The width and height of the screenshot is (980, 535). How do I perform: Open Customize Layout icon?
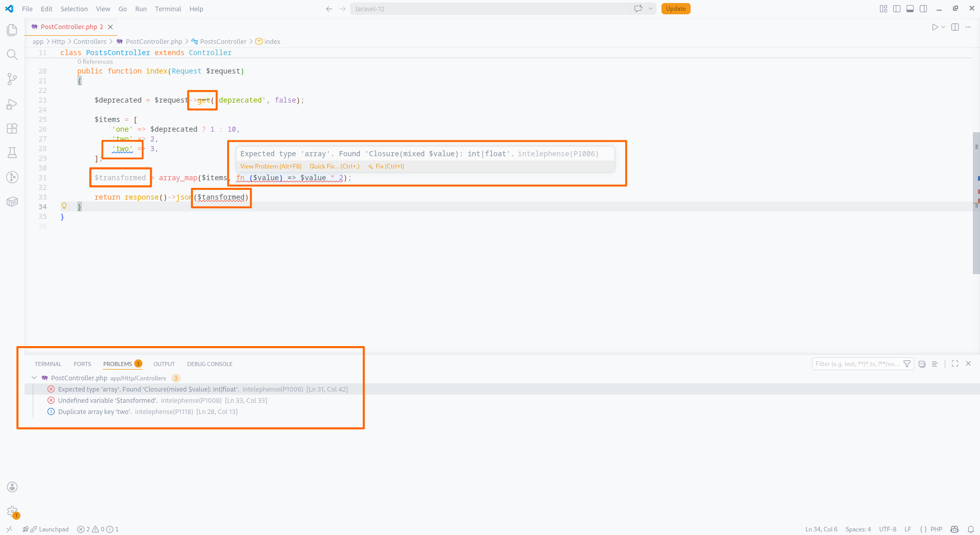point(884,9)
